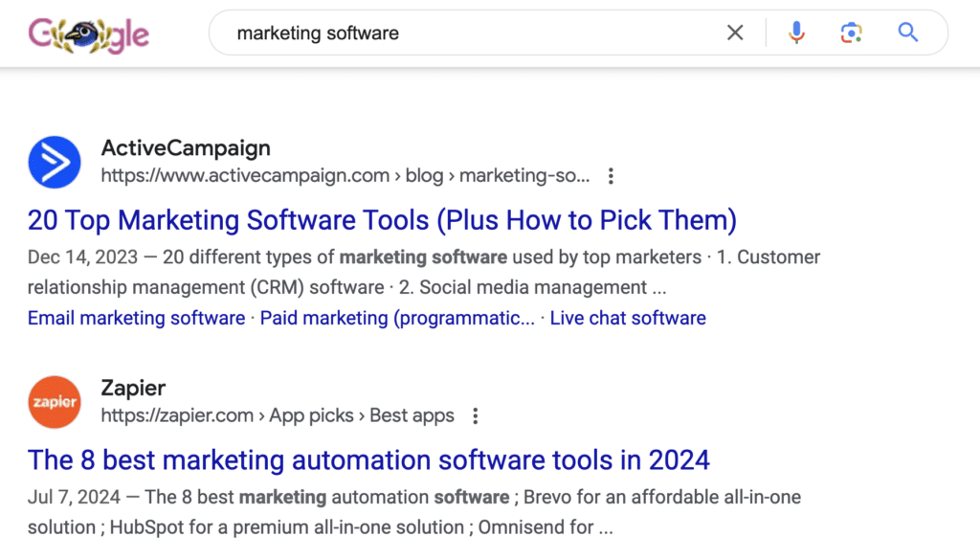Click the orange Zapier favicon
Viewport: 980px width, 559px height.
tap(55, 402)
